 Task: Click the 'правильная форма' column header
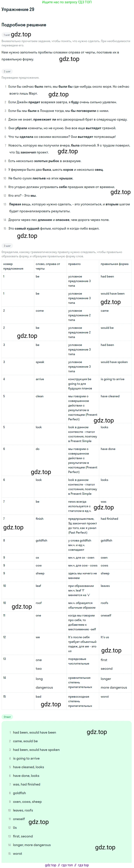114,264
